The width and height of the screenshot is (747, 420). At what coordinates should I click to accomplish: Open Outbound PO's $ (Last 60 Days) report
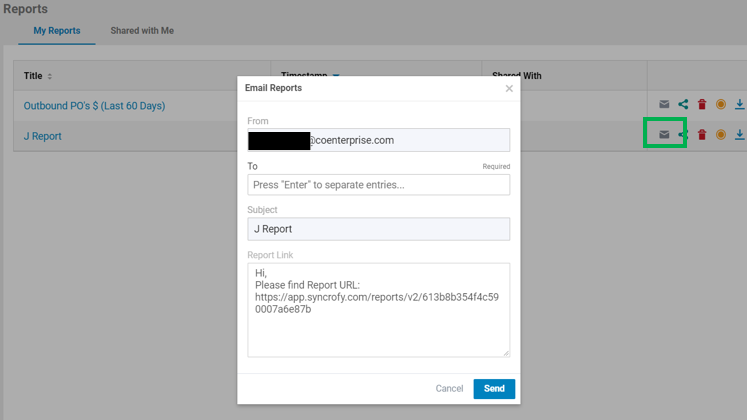tap(94, 106)
